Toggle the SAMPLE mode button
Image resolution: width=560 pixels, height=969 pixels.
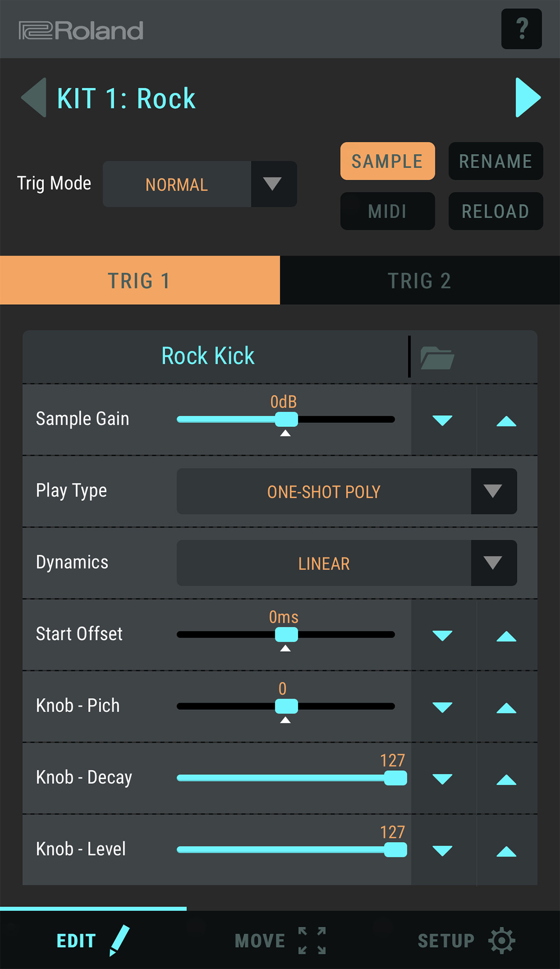pyautogui.click(x=388, y=161)
